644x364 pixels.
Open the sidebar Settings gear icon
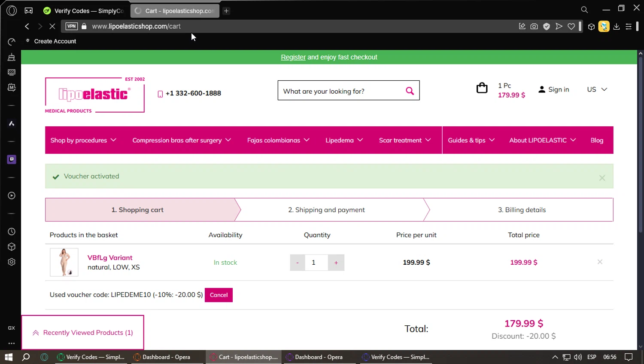pos(12,262)
